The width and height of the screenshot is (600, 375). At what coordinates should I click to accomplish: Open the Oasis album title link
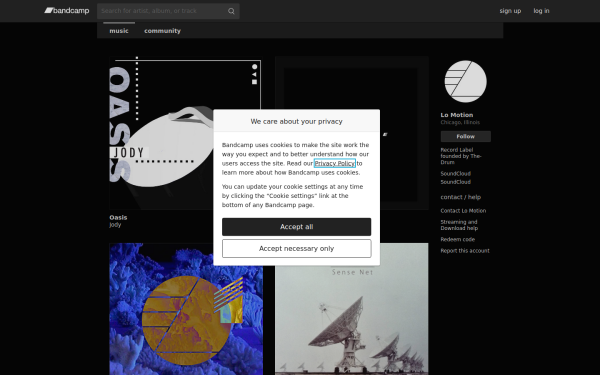tap(118, 217)
